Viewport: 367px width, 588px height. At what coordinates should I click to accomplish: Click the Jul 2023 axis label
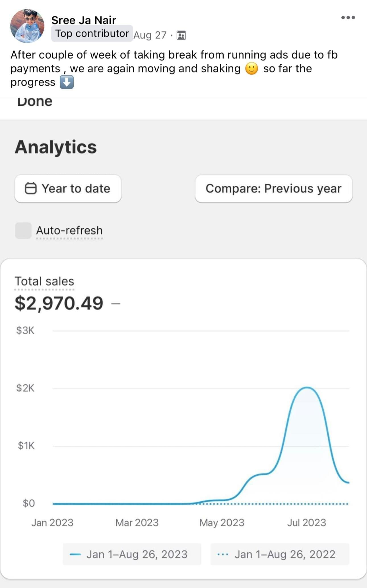306,523
